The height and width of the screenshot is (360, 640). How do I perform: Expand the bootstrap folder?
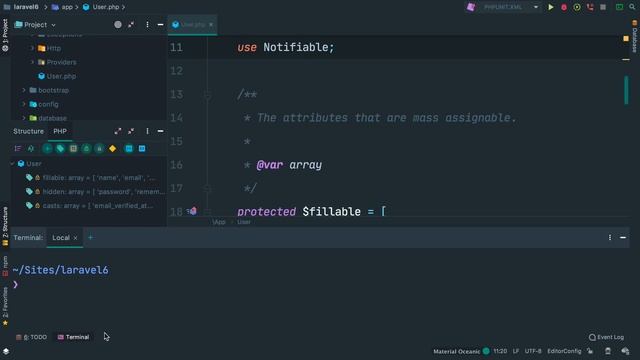tap(24, 90)
